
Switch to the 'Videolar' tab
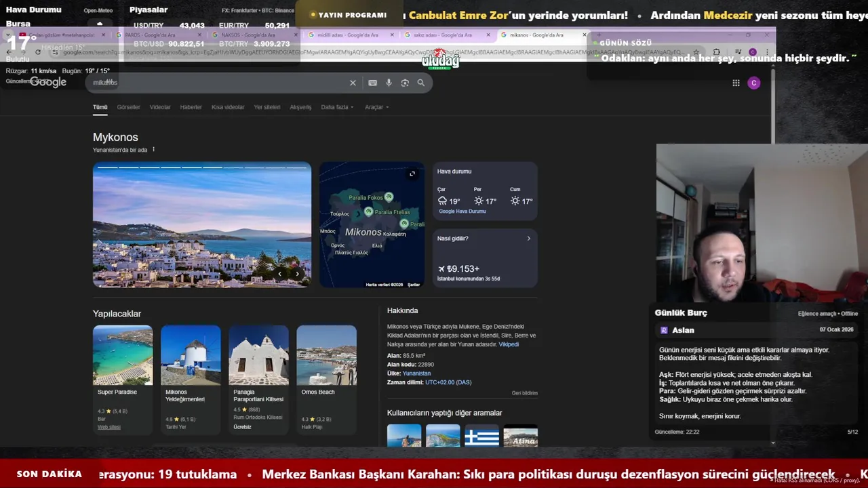coord(160,107)
